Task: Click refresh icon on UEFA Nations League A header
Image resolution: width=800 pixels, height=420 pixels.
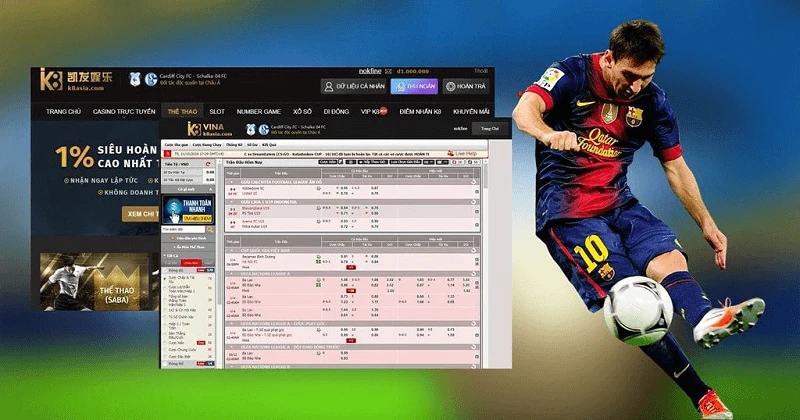Action: pyautogui.click(x=473, y=274)
